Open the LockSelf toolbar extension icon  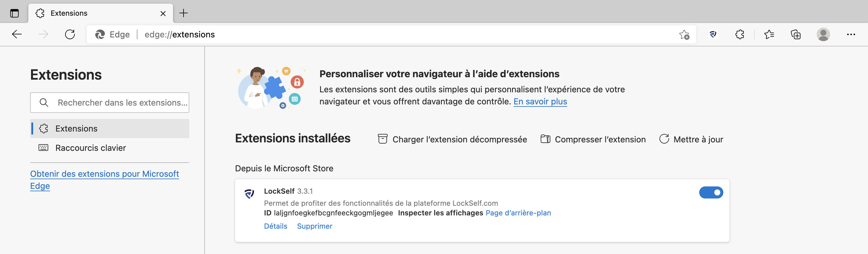click(713, 34)
